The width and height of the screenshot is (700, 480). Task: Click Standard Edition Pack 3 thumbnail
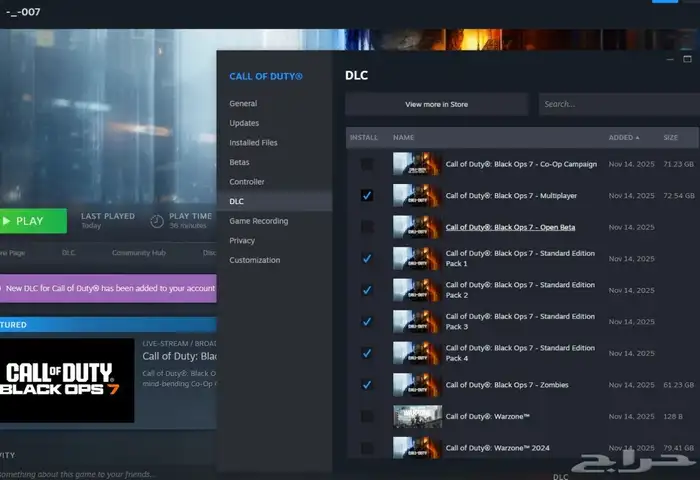[417, 321]
